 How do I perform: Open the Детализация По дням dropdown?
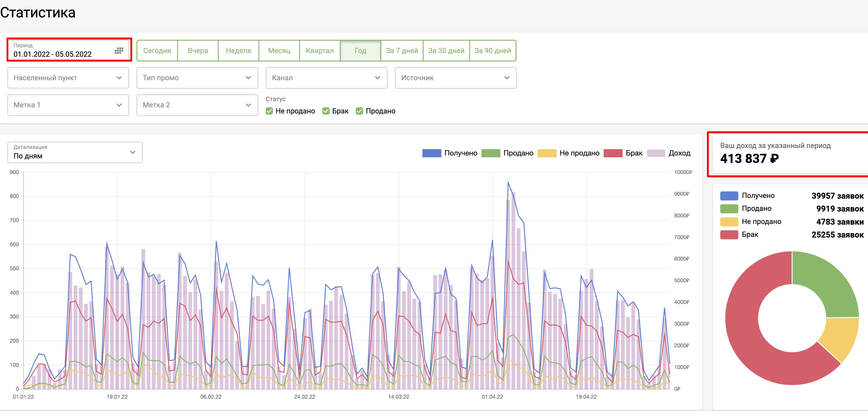tap(75, 153)
